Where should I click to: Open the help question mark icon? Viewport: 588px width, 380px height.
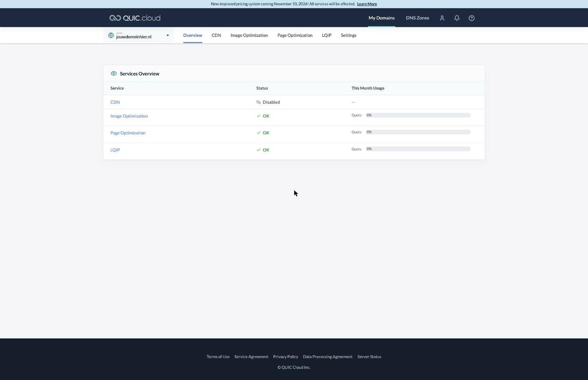click(471, 18)
